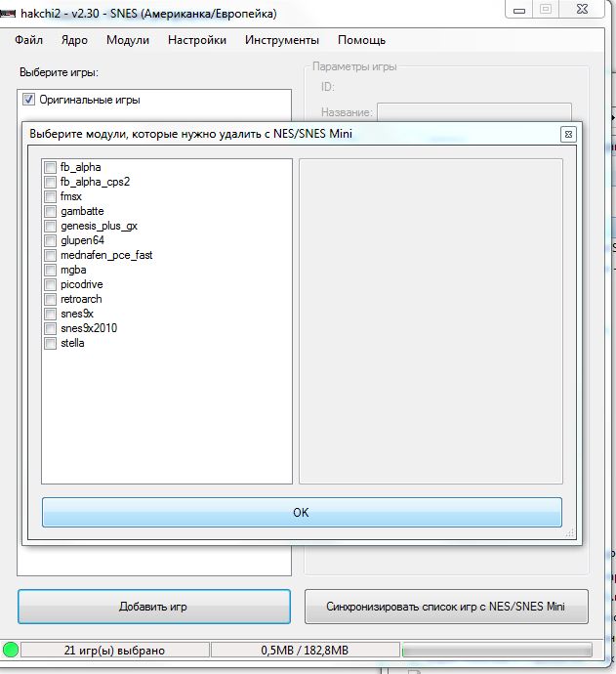
Task: Mark the glupen64 checkbox
Action: pos(50,240)
